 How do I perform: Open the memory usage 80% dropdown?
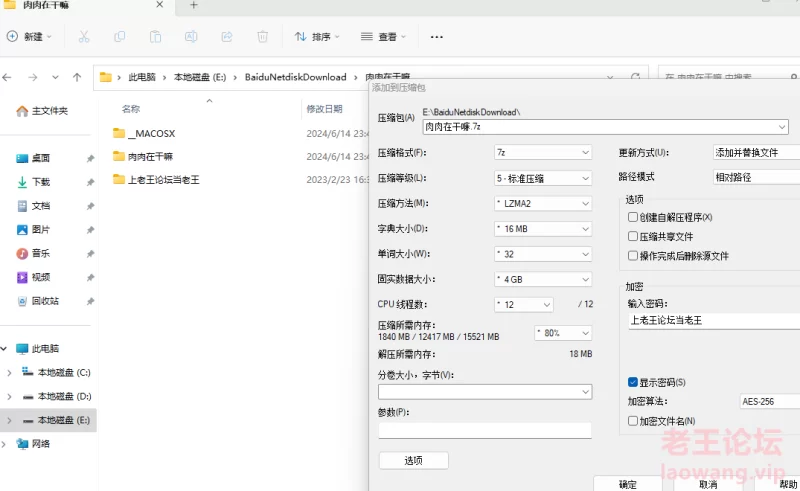[x=563, y=333]
